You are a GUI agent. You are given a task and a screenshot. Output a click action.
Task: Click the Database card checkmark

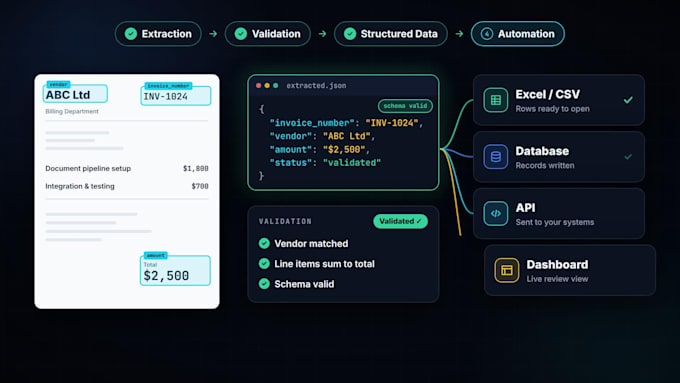coord(628,157)
